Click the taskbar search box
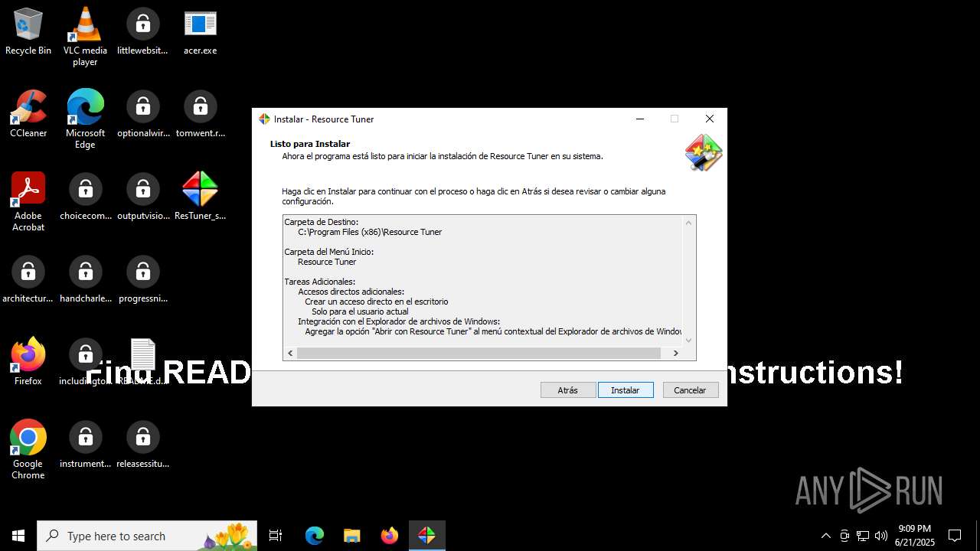Image resolution: width=980 pixels, height=551 pixels. coord(149,536)
